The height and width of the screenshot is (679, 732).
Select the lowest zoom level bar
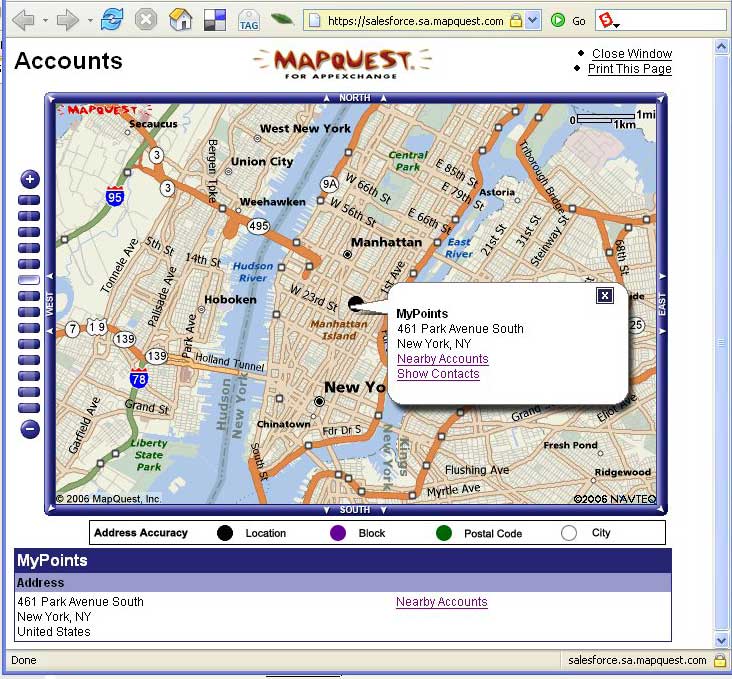[29, 408]
